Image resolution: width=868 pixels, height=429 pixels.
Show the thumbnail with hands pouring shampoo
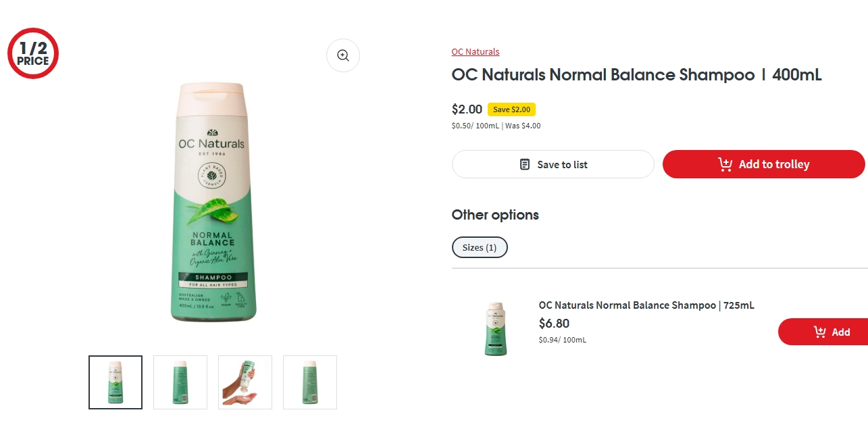click(x=245, y=382)
